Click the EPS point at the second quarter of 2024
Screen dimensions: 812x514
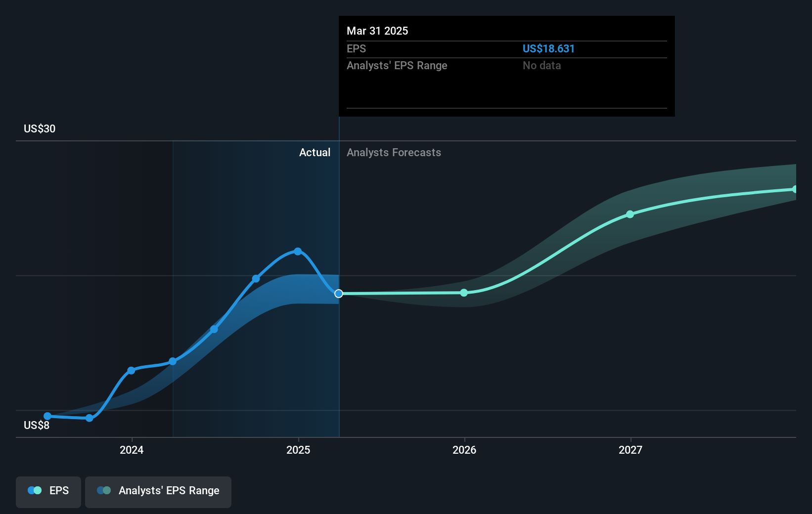click(x=173, y=362)
